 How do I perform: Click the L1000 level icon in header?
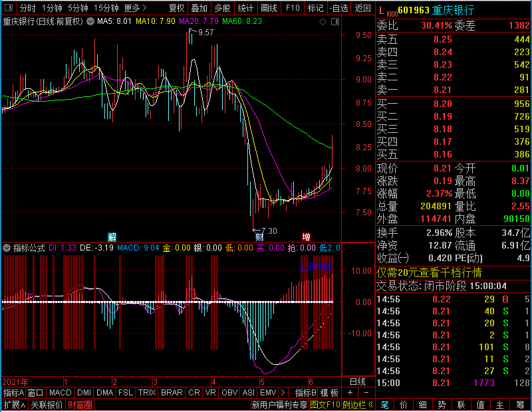coord(388,11)
